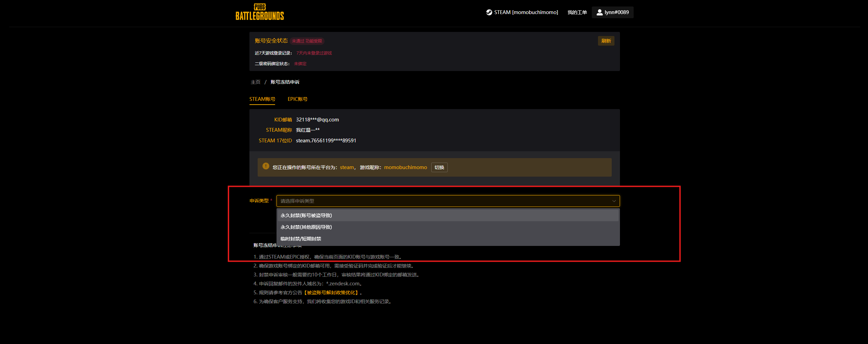Click the 切换 switch account button
The image size is (868, 344).
[439, 167]
